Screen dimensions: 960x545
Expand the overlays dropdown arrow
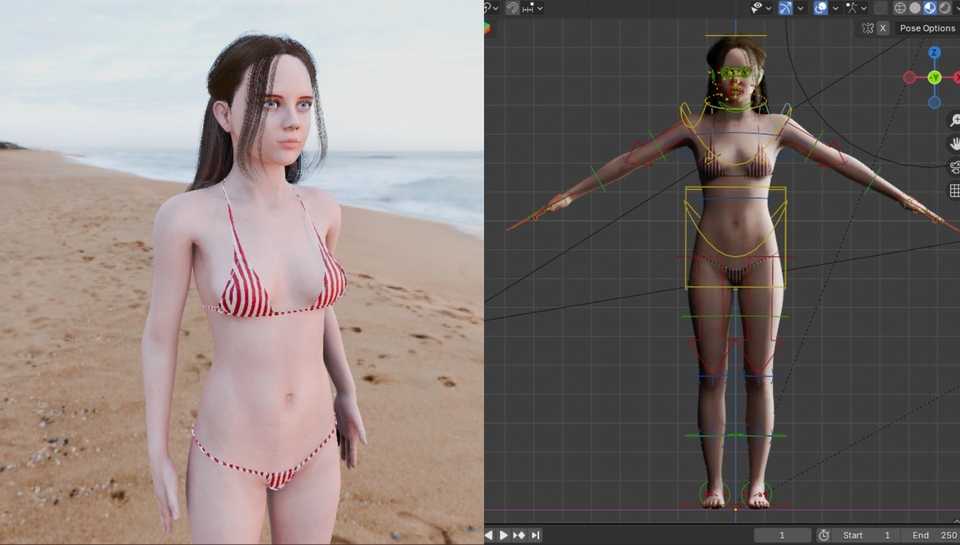[x=835, y=8]
